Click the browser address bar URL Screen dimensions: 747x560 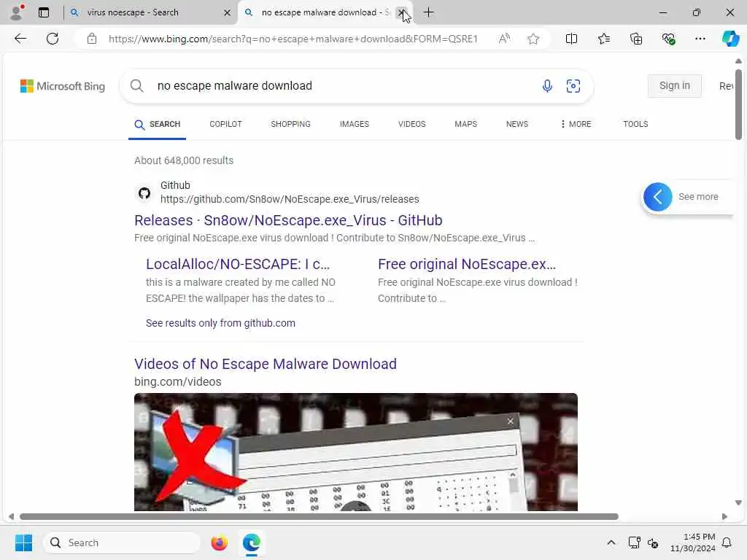pos(293,39)
